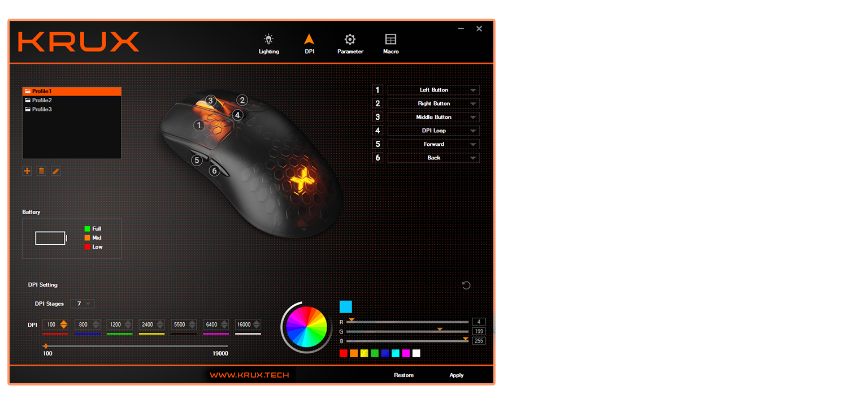Viewport: 868px width, 407px height.
Task: Click the reset DPI color circular arrow
Action: click(466, 285)
